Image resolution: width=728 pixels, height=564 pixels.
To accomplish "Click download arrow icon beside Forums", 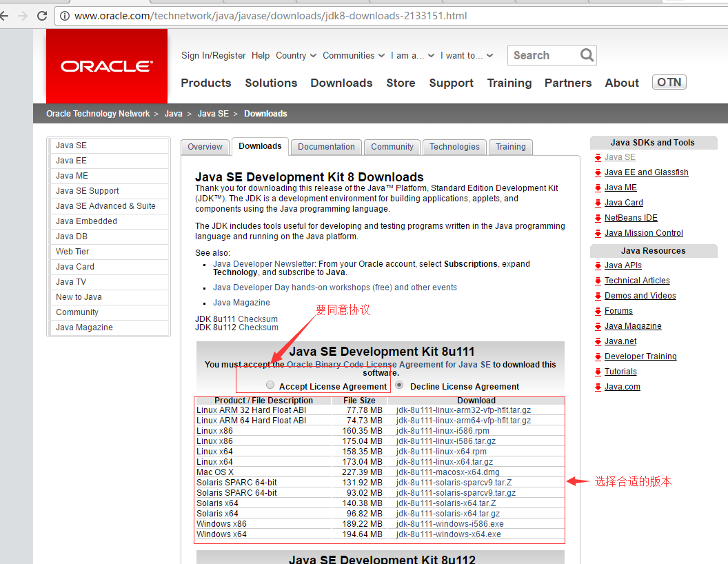I will tap(598, 312).
